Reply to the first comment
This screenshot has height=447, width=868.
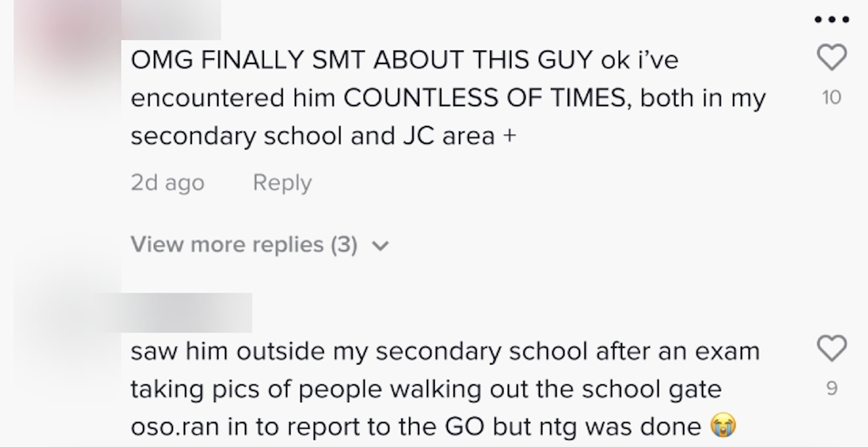click(x=282, y=183)
